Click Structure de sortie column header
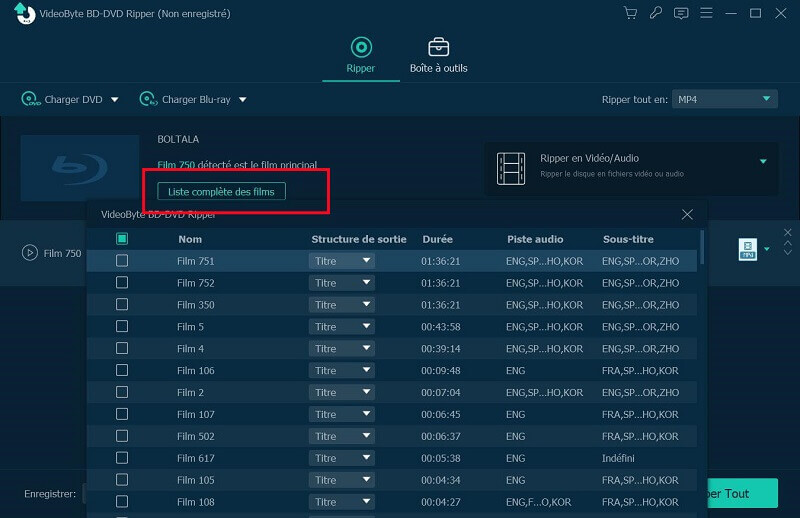 pyautogui.click(x=359, y=239)
